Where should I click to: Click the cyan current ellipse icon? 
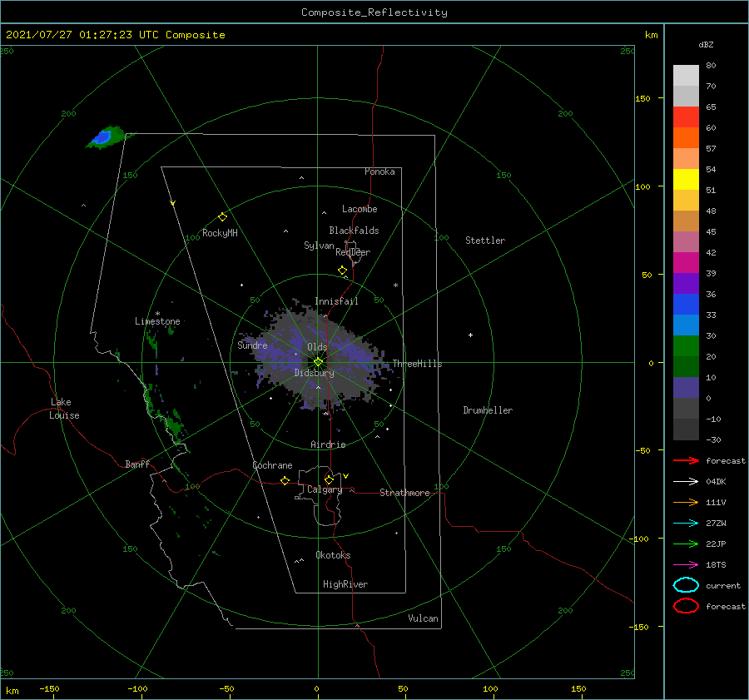coord(686,585)
